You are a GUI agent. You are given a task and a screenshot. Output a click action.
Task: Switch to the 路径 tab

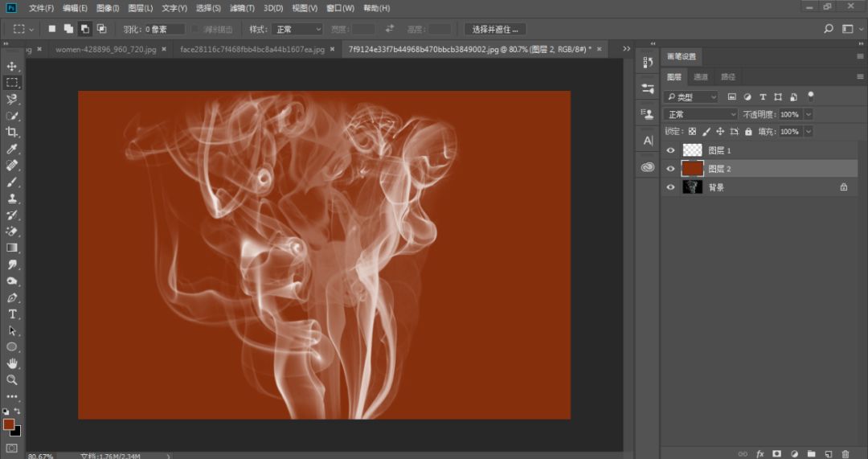(x=728, y=77)
